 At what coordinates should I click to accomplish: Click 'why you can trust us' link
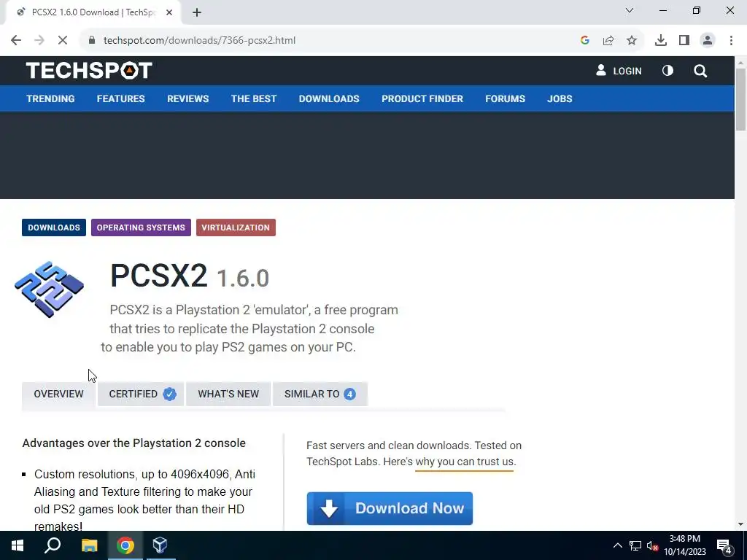click(465, 462)
